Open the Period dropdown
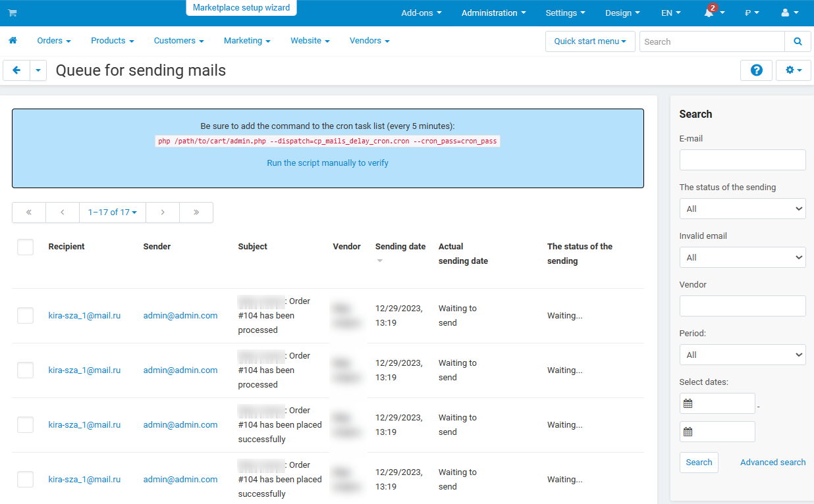 pos(742,355)
